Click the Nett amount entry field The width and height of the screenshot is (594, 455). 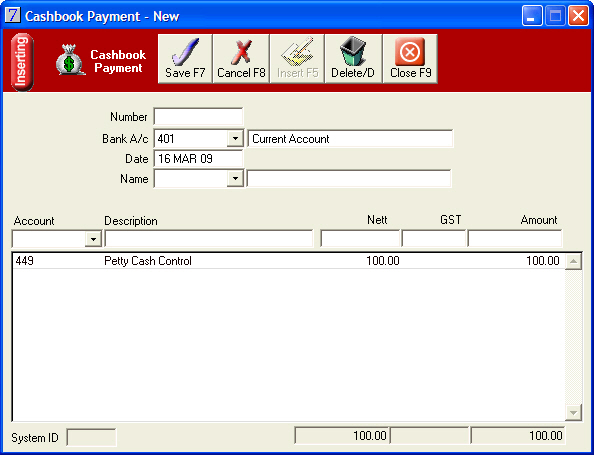(360, 239)
